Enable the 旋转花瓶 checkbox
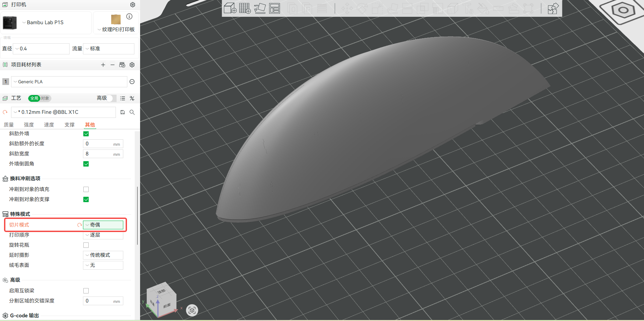This screenshot has height=321, width=644. coord(86,245)
